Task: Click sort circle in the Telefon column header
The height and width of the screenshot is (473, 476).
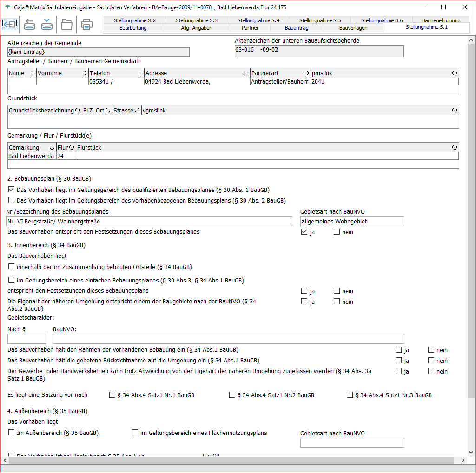Action: point(140,73)
